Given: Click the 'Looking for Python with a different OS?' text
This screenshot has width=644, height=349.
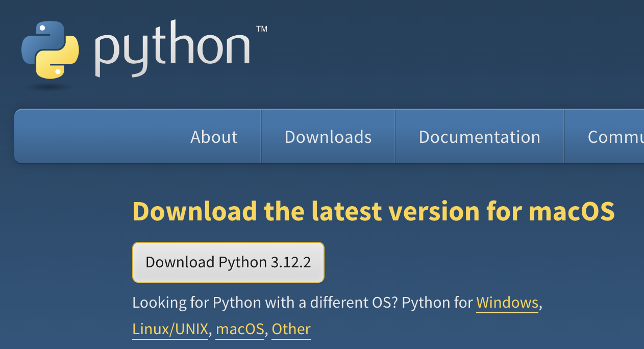Looking at the screenshot, I should pos(265,303).
